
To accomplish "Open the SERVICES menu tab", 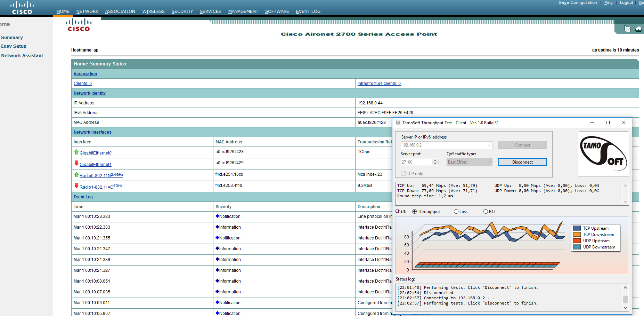I will tap(210, 11).
